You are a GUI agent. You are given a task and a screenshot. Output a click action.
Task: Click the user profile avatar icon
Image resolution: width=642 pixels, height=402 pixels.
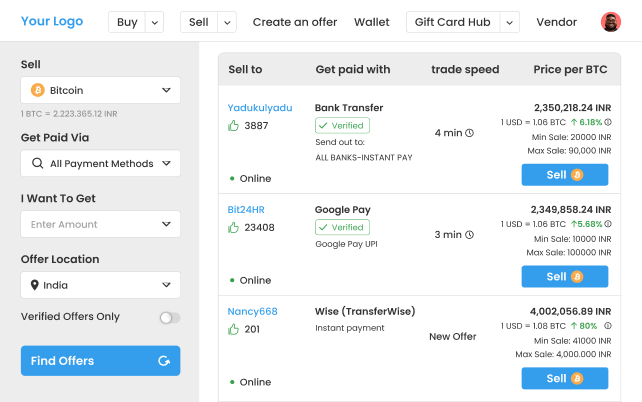(610, 22)
